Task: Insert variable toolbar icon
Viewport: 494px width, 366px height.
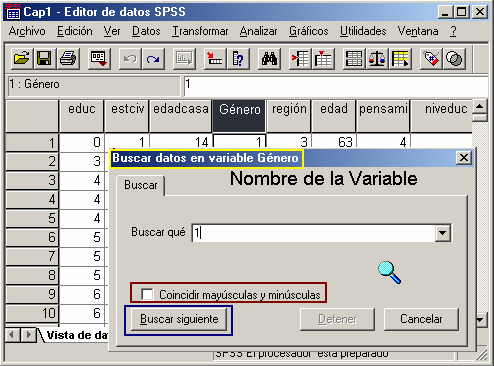Action: coord(323,59)
